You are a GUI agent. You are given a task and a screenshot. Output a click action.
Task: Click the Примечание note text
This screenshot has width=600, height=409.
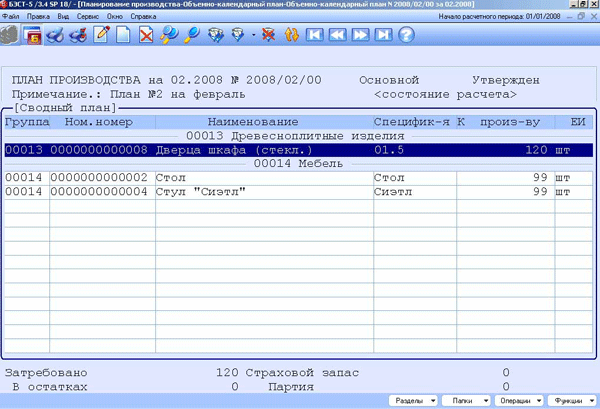click(x=129, y=95)
